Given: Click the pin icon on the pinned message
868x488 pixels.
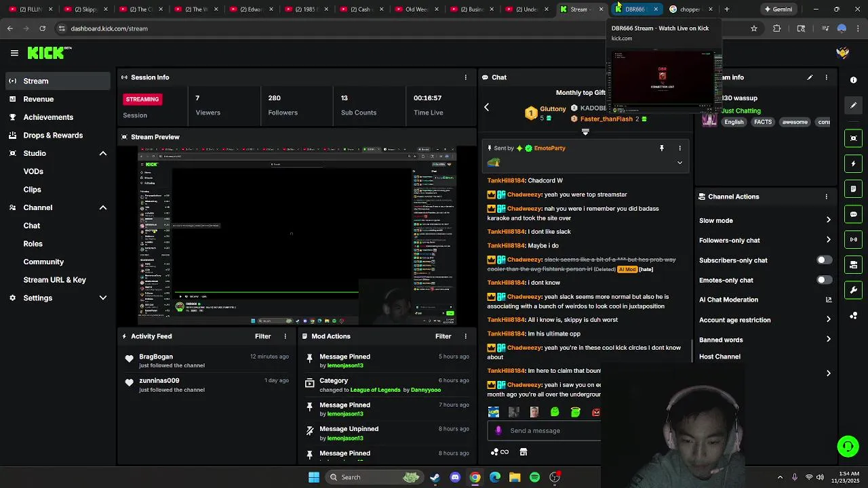Looking at the screenshot, I should (662, 148).
